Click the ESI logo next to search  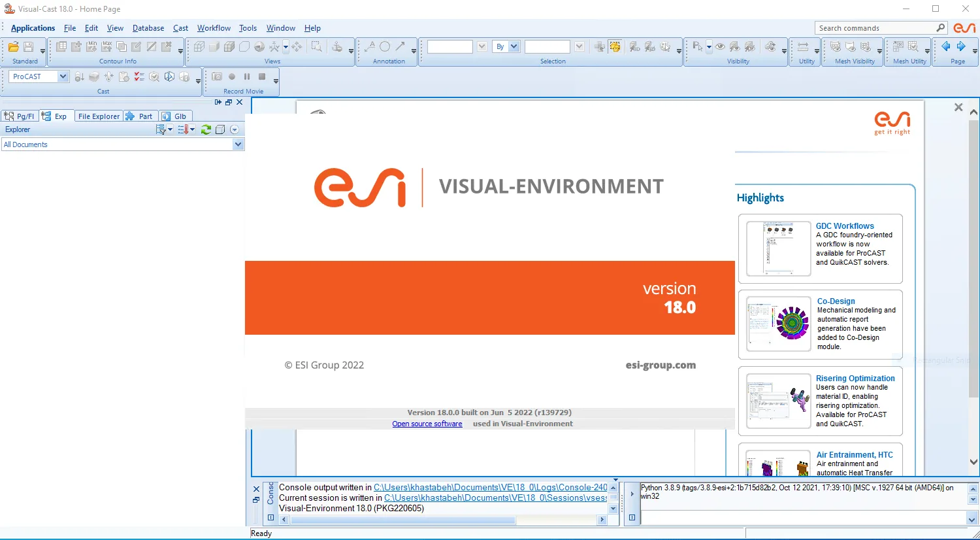[x=964, y=28]
